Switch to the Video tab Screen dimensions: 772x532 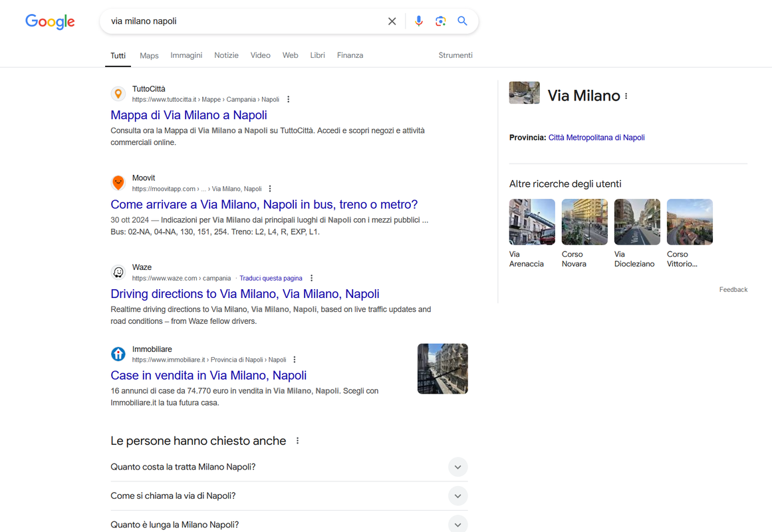click(261, 55)
